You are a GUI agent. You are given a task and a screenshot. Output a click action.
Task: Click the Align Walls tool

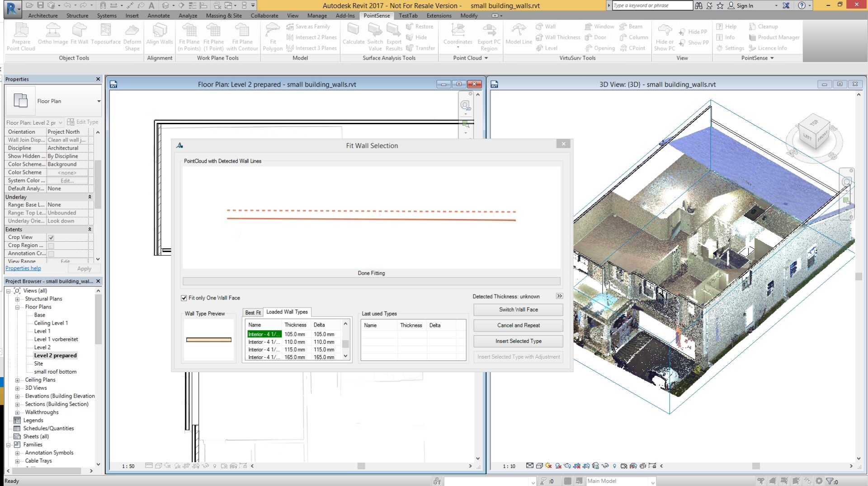(x=160, y=34)
